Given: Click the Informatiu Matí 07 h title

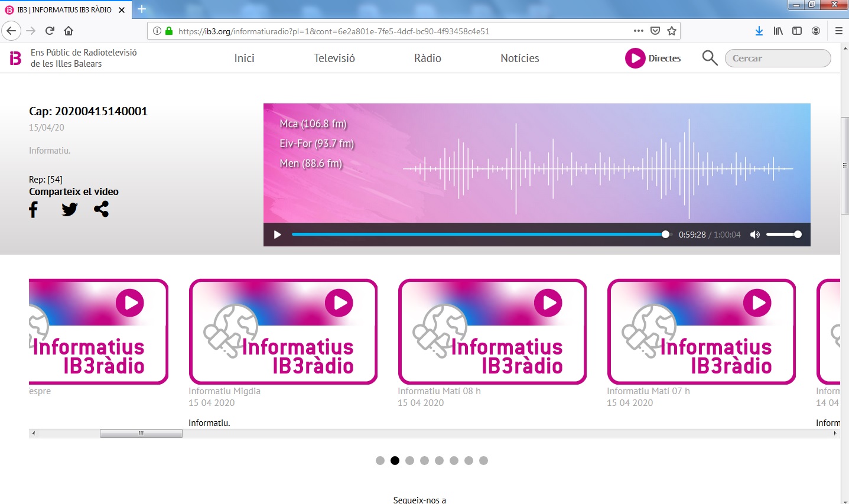Looking at the screenshot, I should [x=648, y=391].
